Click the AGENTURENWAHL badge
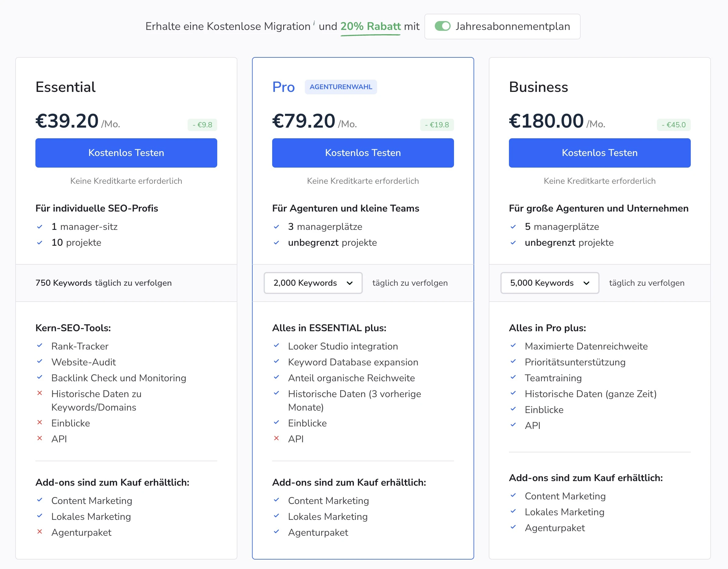This screenshot has height=569, width=728. 341,87
